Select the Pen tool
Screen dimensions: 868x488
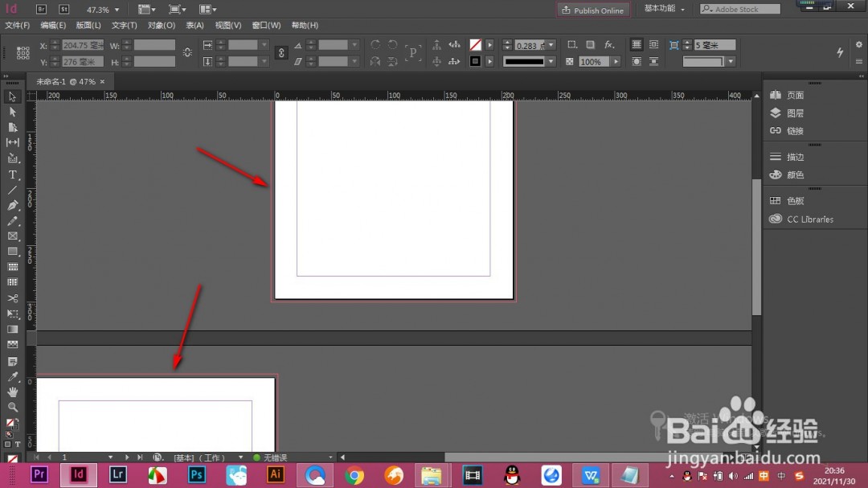pyautogui.click(x=13, y=206)
